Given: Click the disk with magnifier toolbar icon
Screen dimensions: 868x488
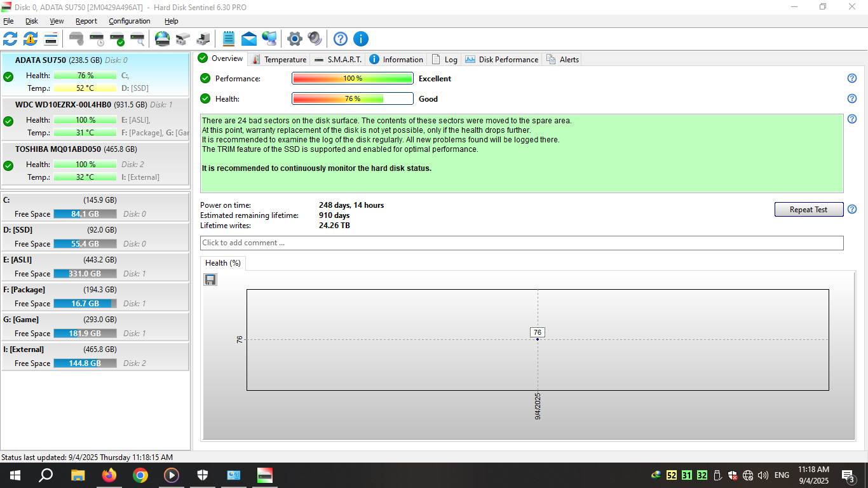Looking at the screenshot, I should pyautogui.click(x=137, y=39).
